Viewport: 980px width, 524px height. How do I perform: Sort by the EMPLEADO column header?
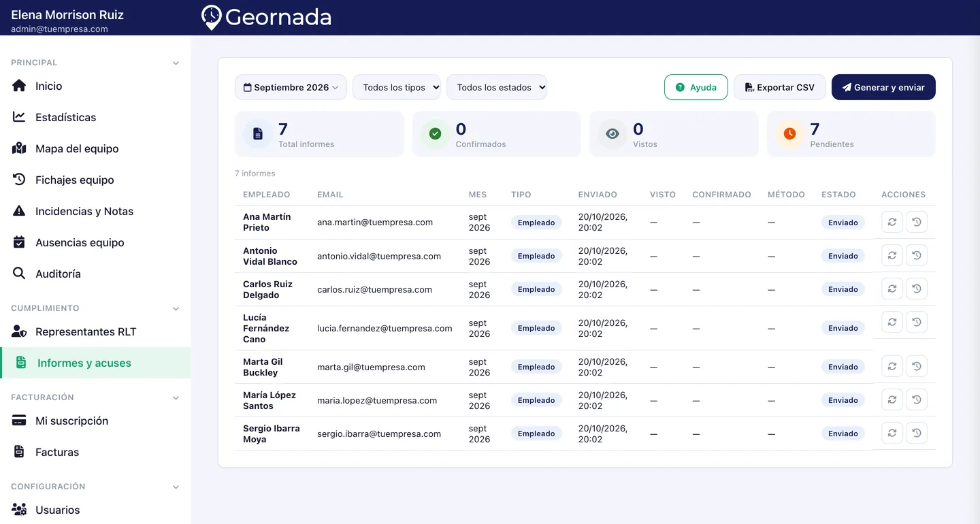tap(267, 195)
